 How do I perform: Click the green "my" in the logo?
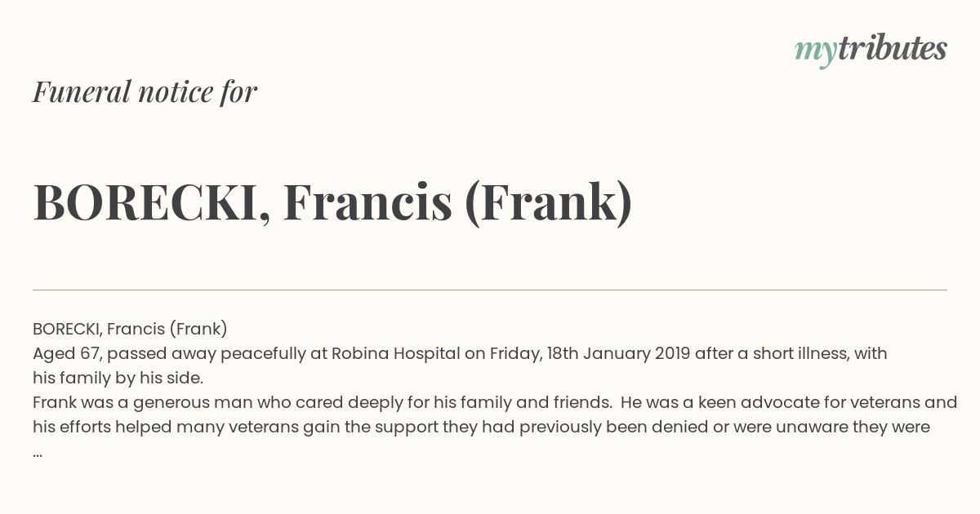pyautogui.click(x=815, y=52)
